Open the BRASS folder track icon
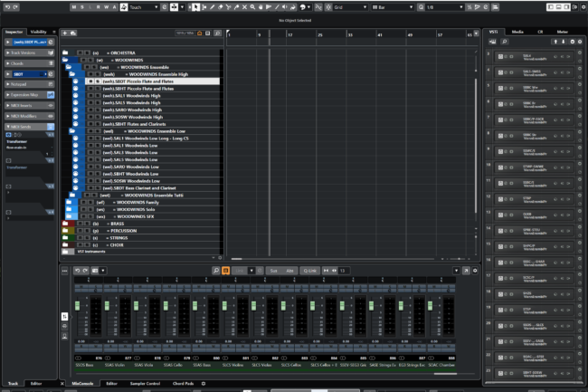Screen dimensions: 588x392 click(x=66, y=223)
